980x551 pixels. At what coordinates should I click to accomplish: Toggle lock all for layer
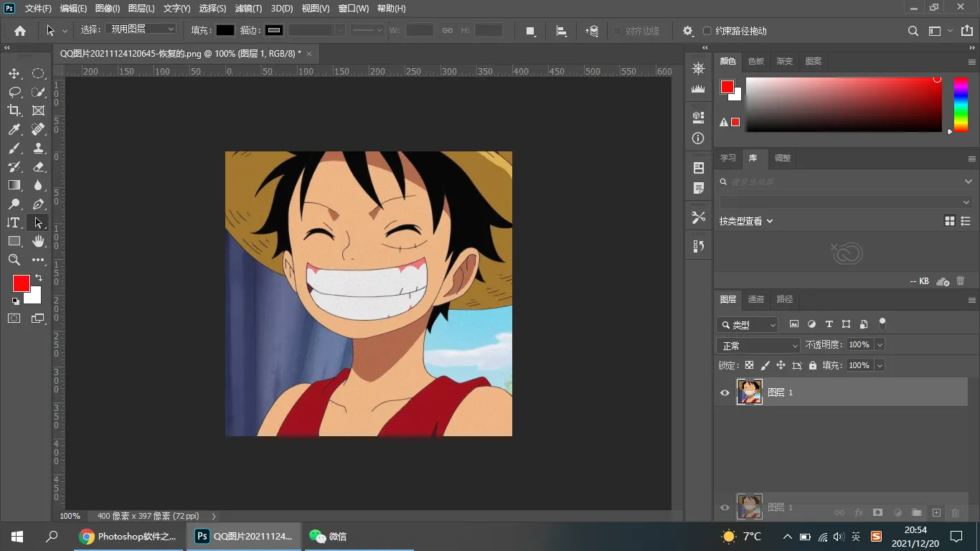click(x=812, y=365)
